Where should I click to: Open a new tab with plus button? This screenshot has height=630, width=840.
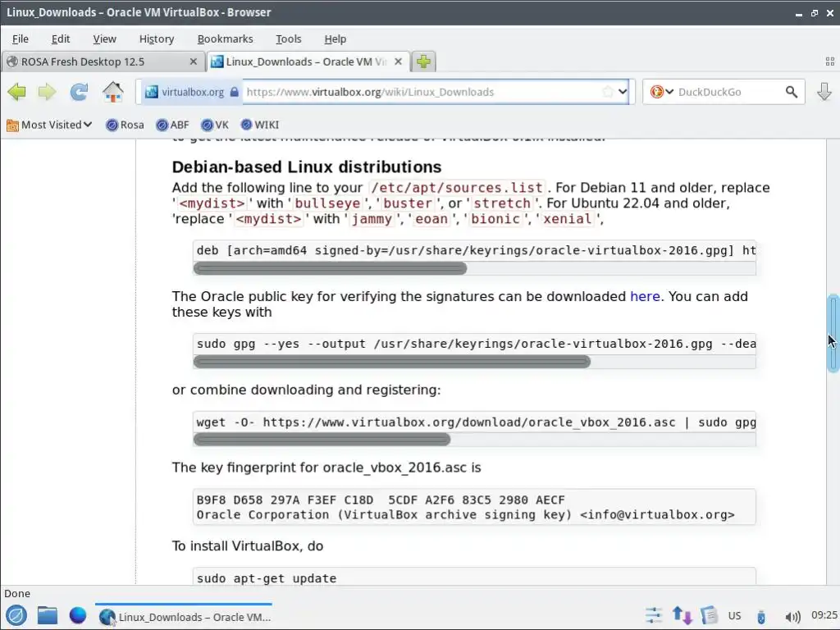tap(423, 62)
